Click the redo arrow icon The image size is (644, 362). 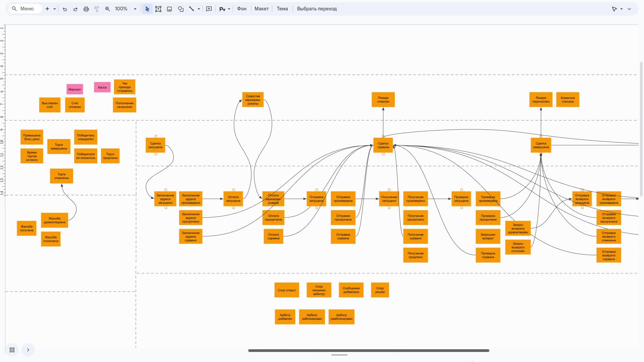click(75, 9)
